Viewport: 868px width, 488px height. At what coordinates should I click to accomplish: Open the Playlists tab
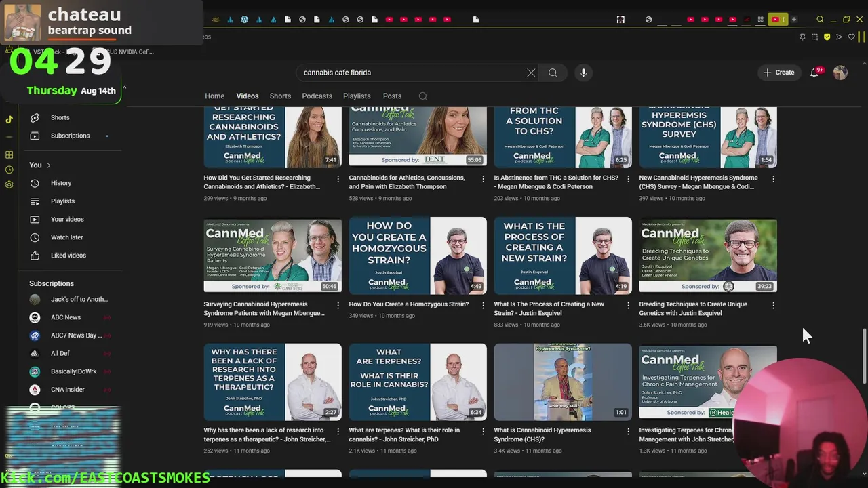pyautogui.click(x=357, y=96)
